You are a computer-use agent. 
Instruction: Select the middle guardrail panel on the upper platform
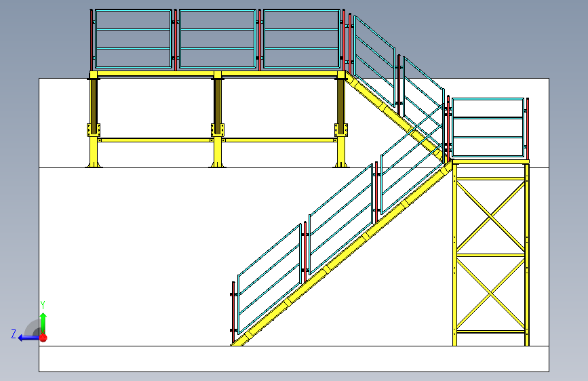[x=218, y=39]
